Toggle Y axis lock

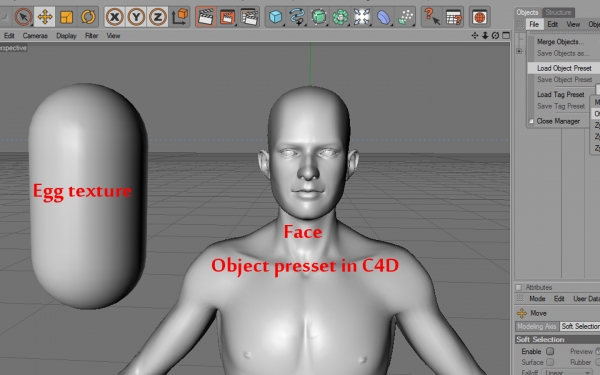[136, 17]
